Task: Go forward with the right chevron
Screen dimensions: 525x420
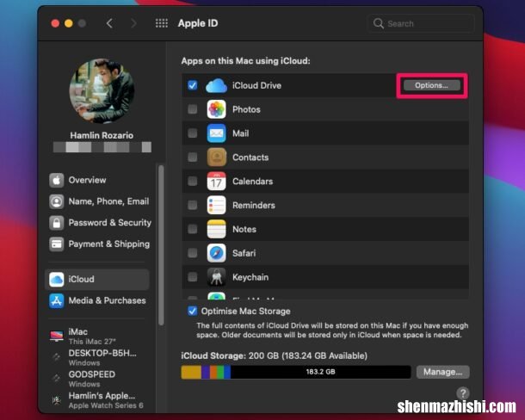Action: pos(133,23)
